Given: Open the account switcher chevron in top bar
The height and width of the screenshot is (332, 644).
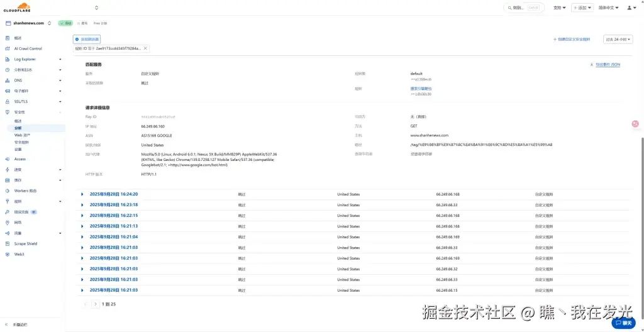Looking at the screenshot, I should (96, 8).
